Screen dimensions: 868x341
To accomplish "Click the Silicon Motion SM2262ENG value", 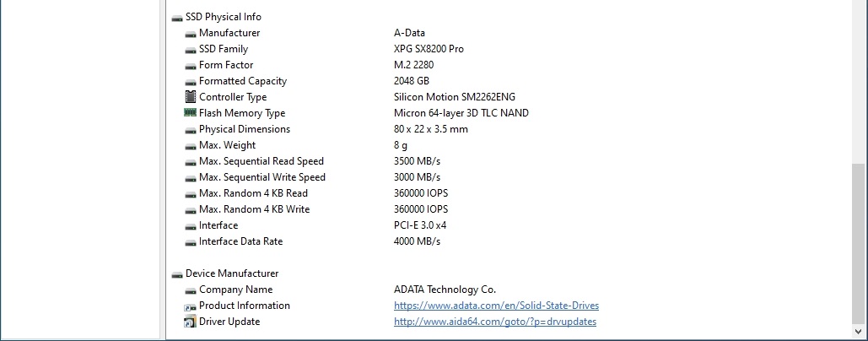I will (455, 97).
